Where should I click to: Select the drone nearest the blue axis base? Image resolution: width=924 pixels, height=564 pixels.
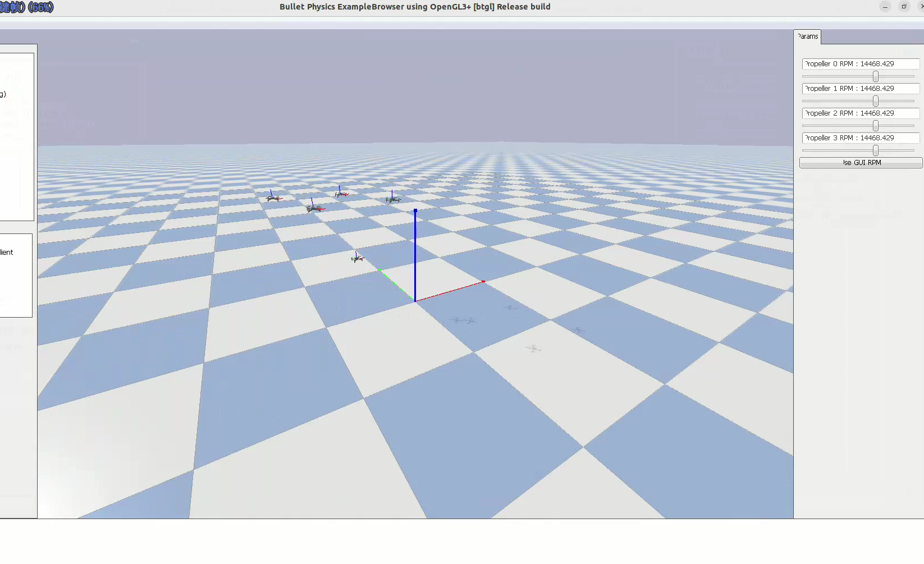click(x=357, y=258)
